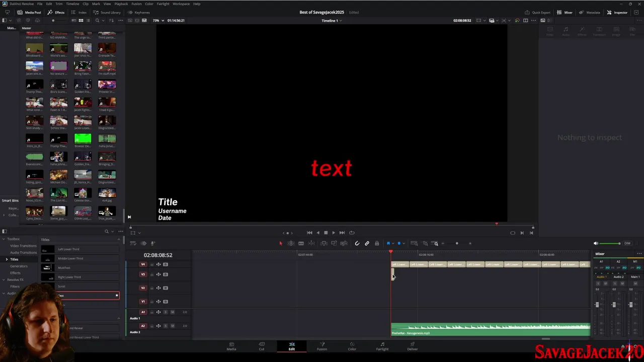Open the Timeline 1 name dropdown

click(332, 21)
